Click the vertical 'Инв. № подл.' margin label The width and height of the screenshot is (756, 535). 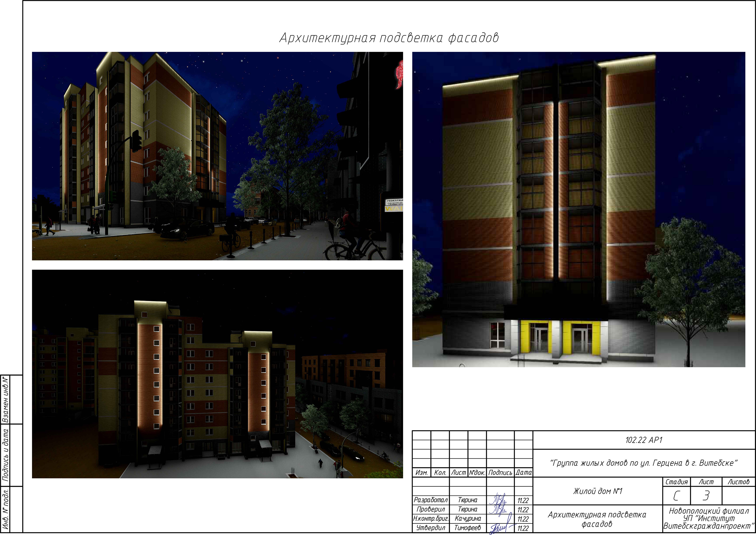coord(6,509)
